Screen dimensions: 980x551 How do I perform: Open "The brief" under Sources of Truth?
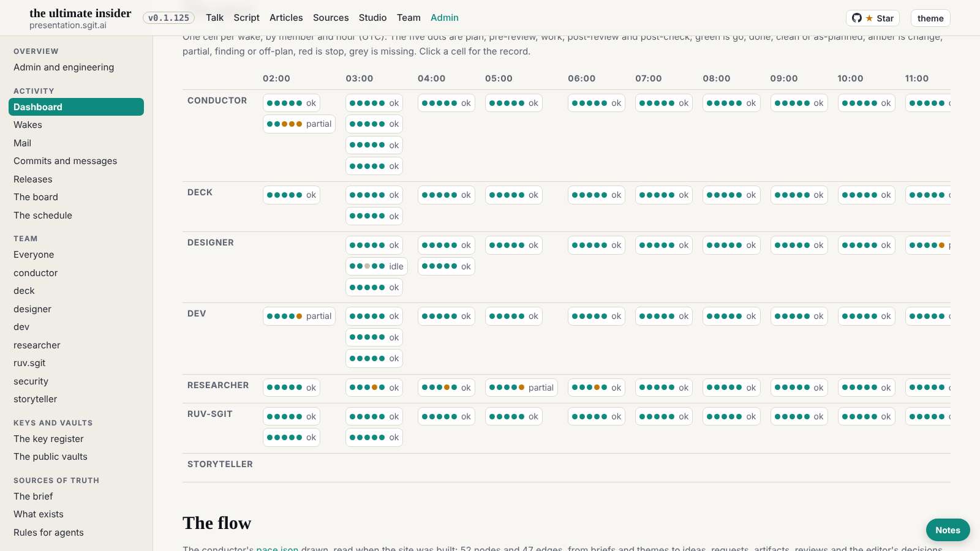click(76, 497)
